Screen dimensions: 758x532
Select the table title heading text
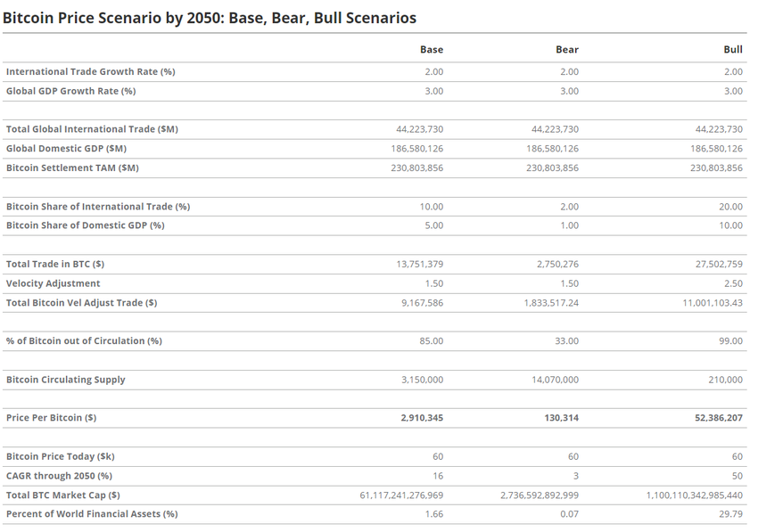tap(210, 18)
